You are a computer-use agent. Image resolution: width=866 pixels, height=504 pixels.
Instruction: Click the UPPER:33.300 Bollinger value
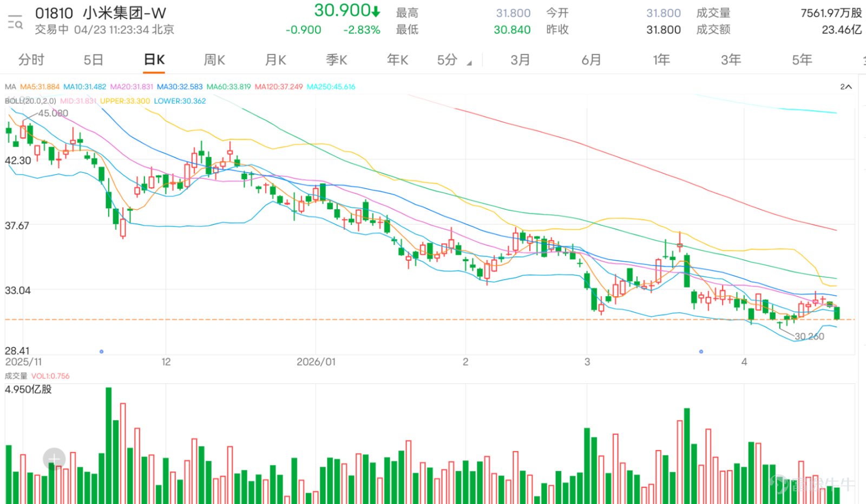[125, 101]
